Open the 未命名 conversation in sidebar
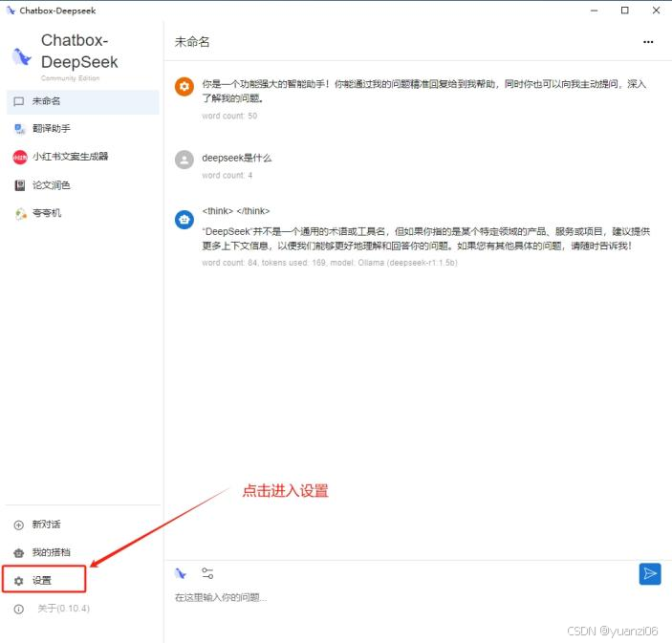This screenshot has height=643, width=672. click(x=83, y=101)
